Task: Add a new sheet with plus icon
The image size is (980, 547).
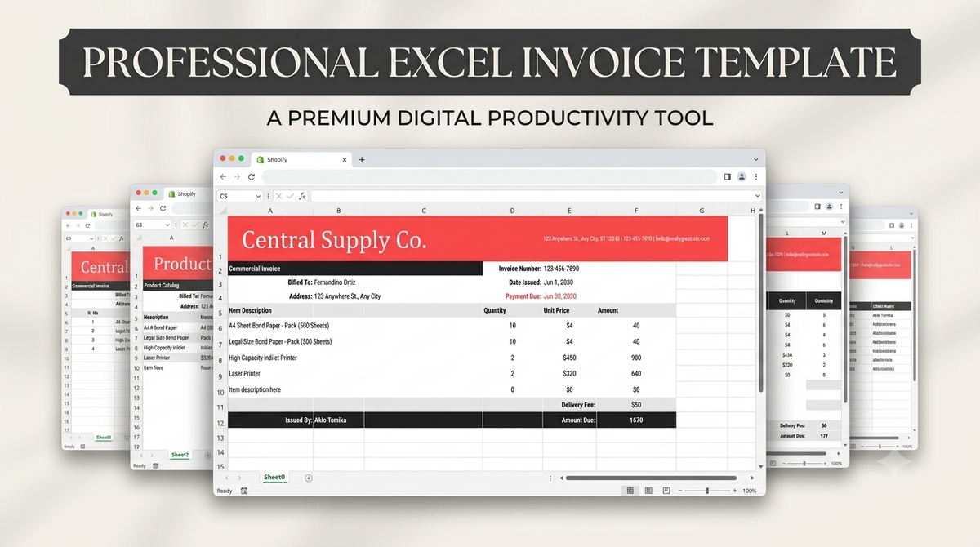Action: coord(308,478)
